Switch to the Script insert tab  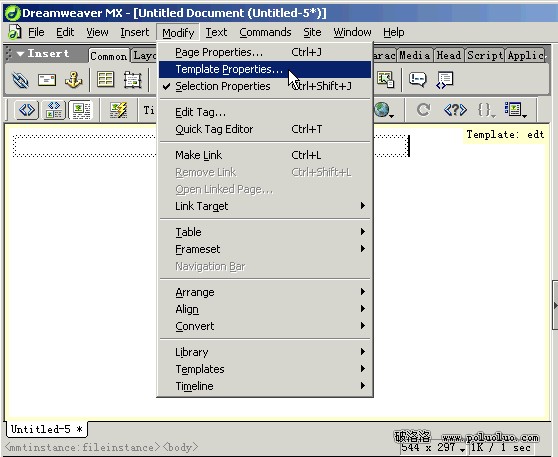(485, 55)
